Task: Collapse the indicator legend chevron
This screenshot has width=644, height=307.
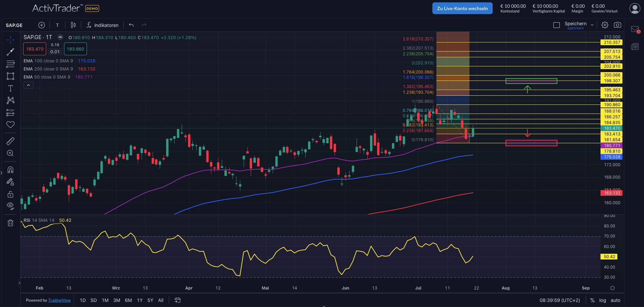Action: pyautogui.click(x=28, y=85)
